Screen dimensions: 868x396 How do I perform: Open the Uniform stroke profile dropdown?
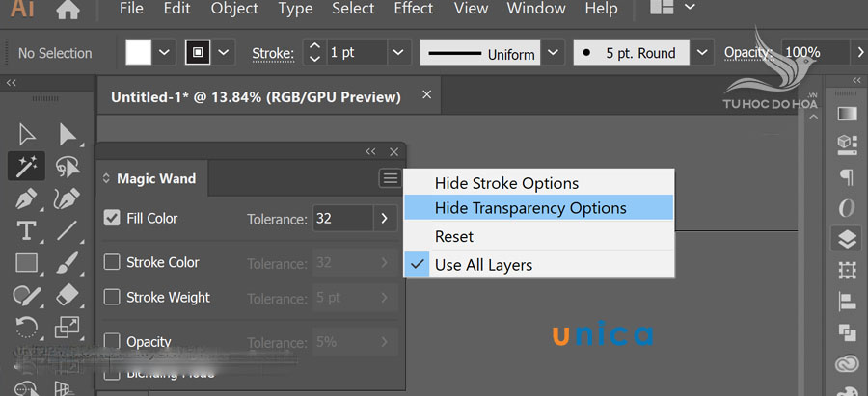[x=554, y=53]
